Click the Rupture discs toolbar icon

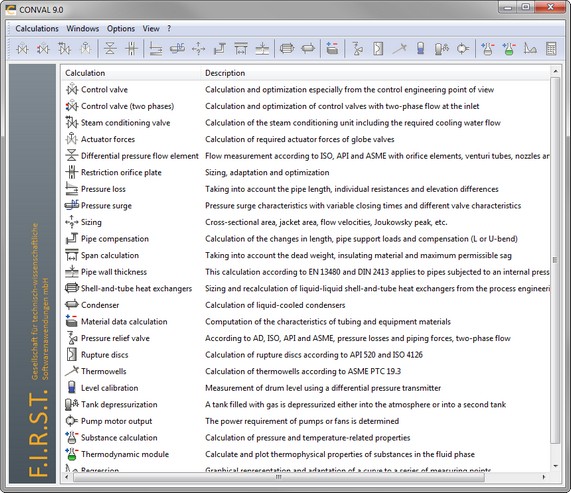(378, 48)
